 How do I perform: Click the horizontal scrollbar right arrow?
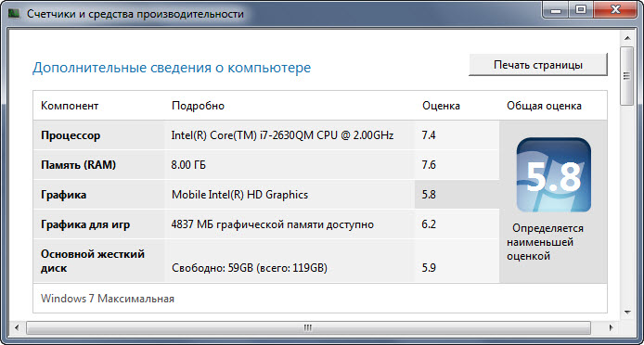[611, 327]
